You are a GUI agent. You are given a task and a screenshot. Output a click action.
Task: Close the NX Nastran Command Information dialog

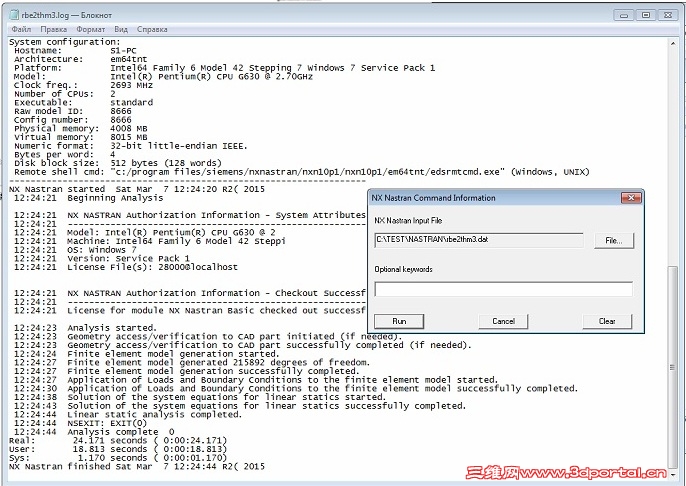[631, 198]
